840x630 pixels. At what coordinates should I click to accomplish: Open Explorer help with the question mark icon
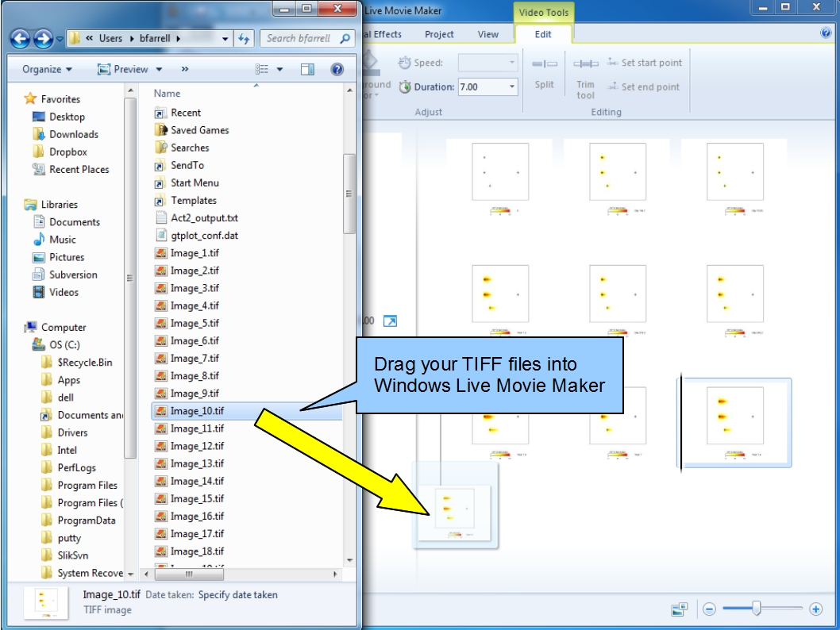[337, 69]
